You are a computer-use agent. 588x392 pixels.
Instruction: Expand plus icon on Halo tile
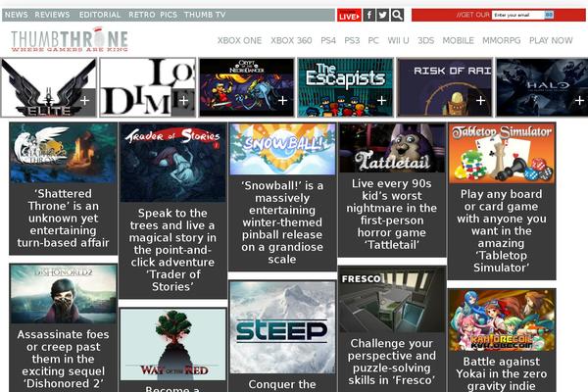[579, 101]
